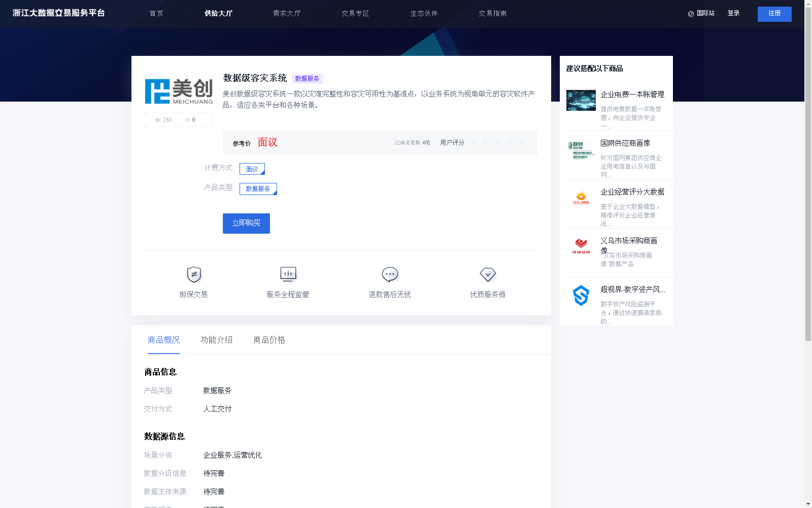This screenshot has height=508, width=812.
Task: Open the 国网供应商画像 product thumbnail
Action: pyautogui.click(x=581, y=149)
